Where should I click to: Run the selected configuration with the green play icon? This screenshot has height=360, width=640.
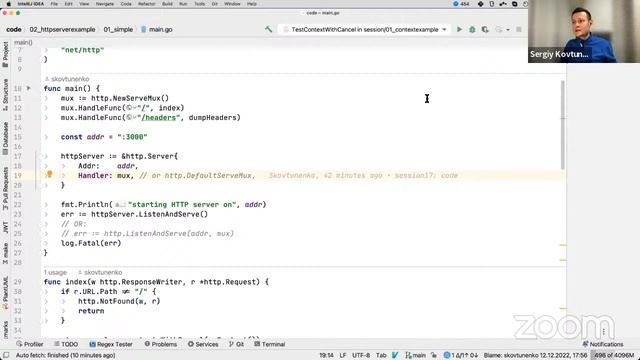[x=459, y=29]
